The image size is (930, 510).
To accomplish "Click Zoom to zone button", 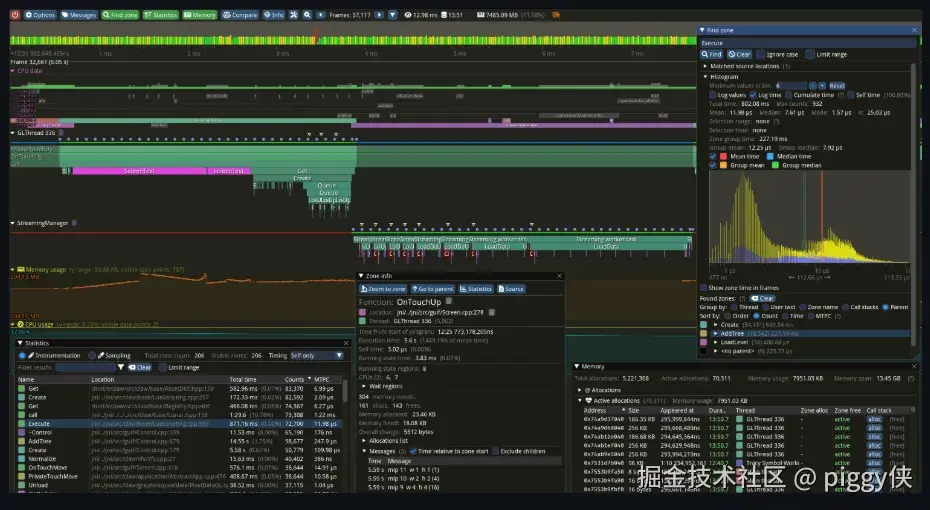I will [383, 289].
